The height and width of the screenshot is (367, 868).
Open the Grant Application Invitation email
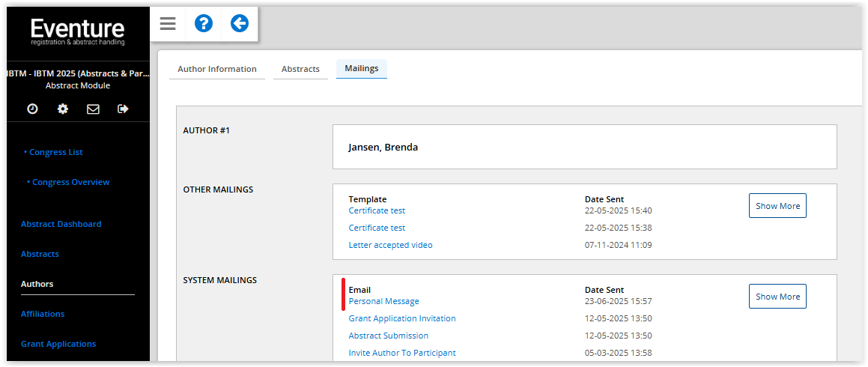402,319
